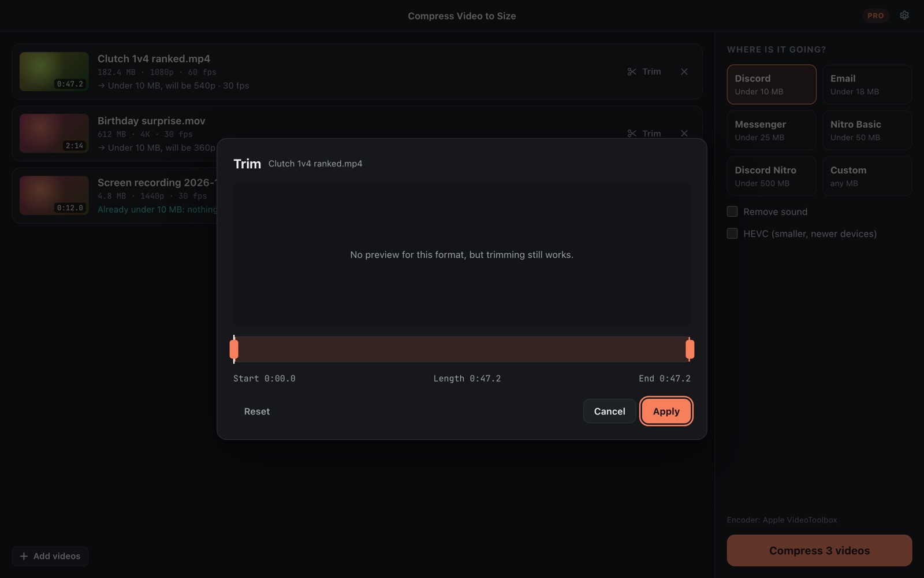Viewport: 924px width, 578px height.
Task: Click the Clutch 1v4 ranked.mp4 title in the video list
Action: 154,59
